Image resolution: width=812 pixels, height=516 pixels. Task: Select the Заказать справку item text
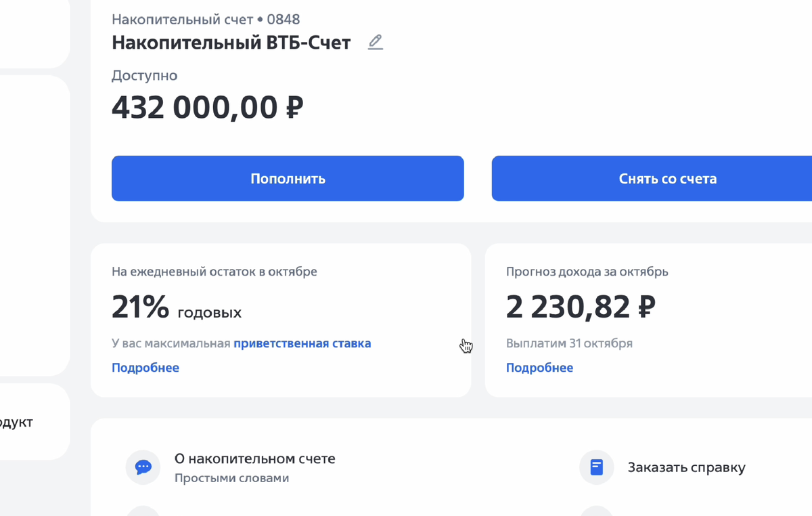[x=686, y=467]
